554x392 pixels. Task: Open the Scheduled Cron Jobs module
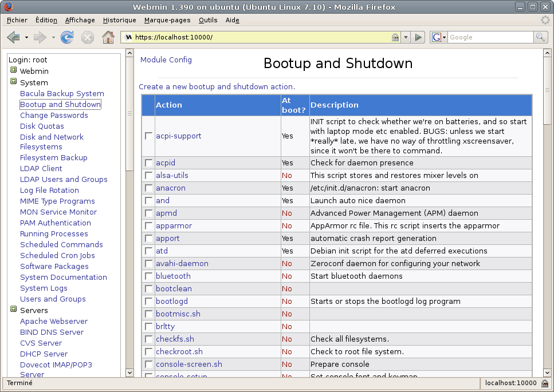(58, 255)
